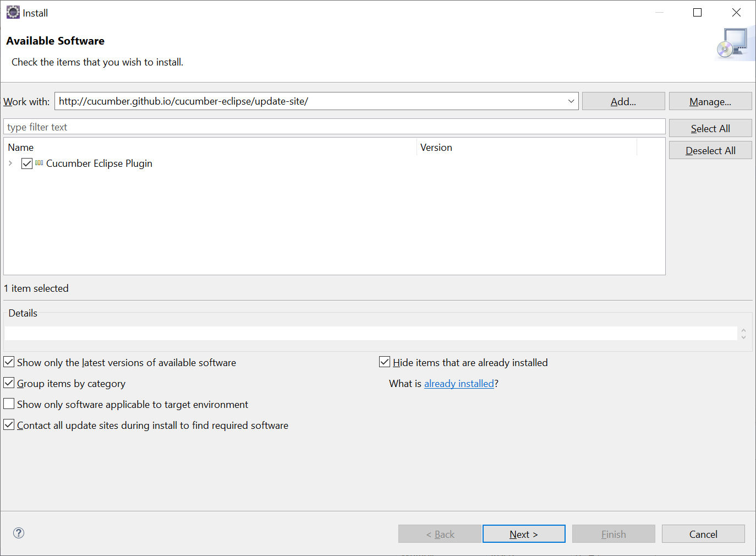Toggle the Cucumber Eclipse Plugin checkbox
The height and width of the screenshot is (556, 756).
[x=27, y=163]
